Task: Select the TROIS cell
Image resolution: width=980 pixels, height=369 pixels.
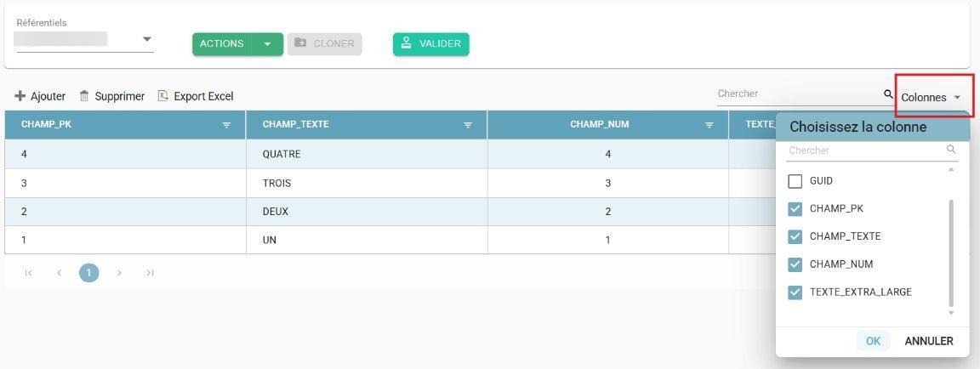Action: pyautogui.click(x=367, y=184)
